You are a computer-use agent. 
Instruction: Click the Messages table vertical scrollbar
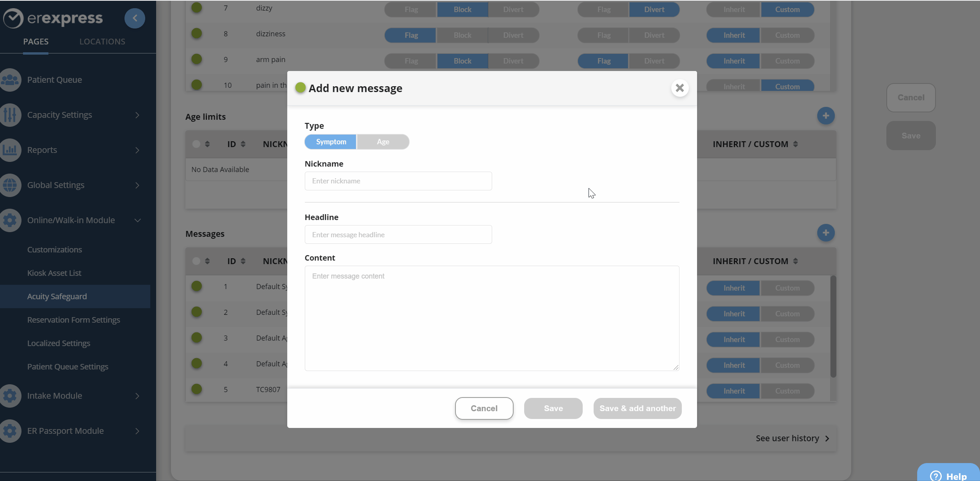point(833,326)
